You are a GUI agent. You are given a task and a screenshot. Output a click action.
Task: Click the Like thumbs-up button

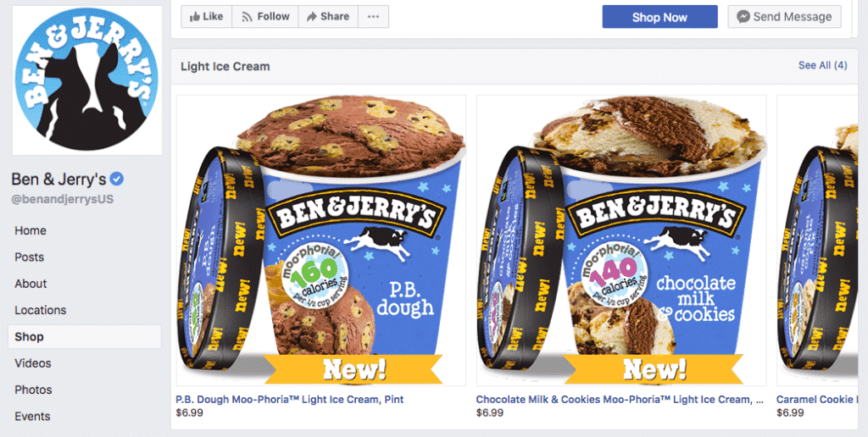[207, 17]
